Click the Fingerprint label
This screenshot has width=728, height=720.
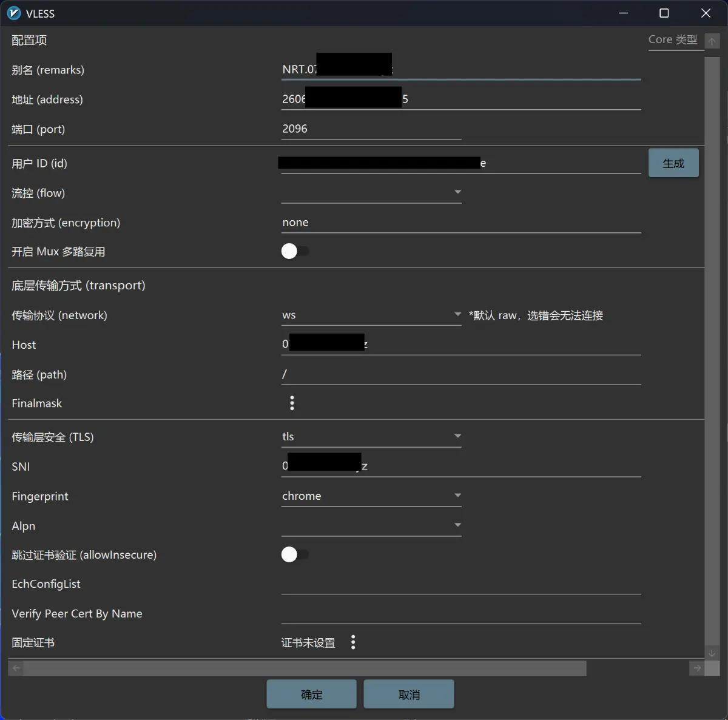pyautogui.click(x=40, y=496)
